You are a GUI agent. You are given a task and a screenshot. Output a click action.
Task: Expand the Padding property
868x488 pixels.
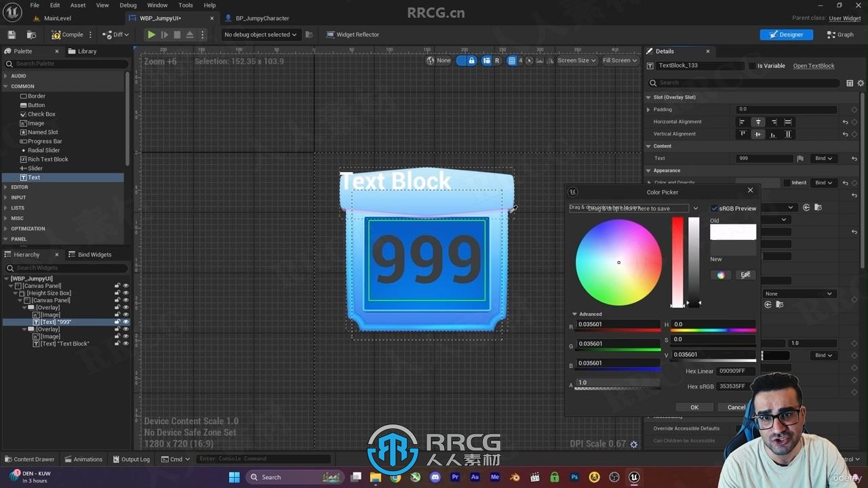pos(648,109)
